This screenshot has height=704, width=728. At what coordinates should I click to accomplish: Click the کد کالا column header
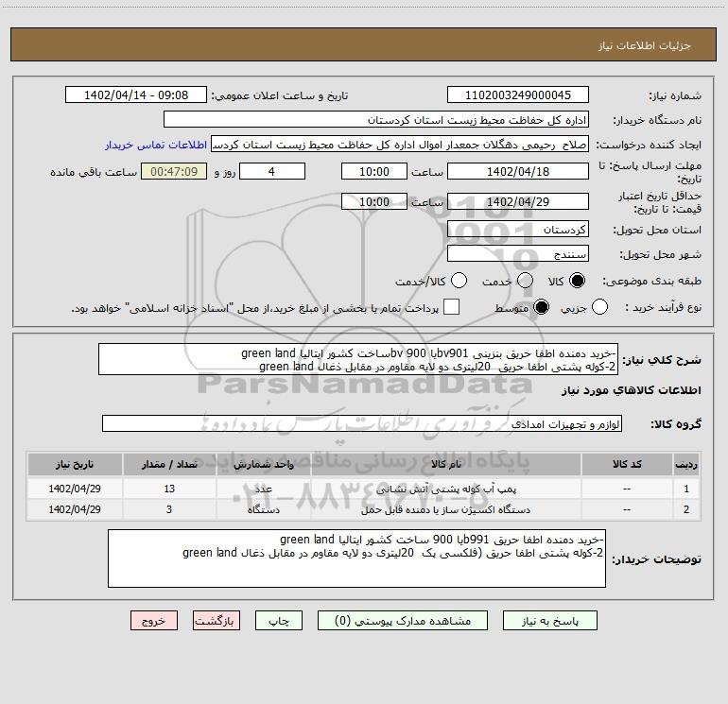(x=627, y=464)
